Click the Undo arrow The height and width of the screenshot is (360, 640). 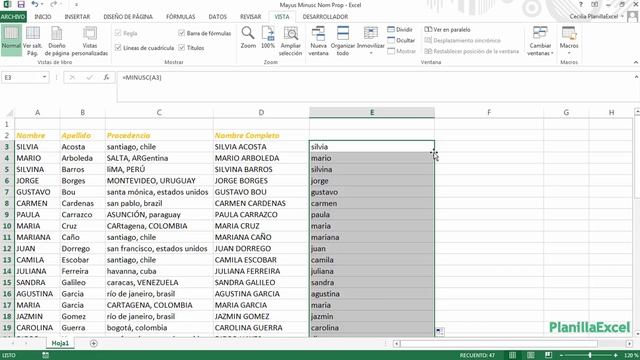tap(34, 5)
